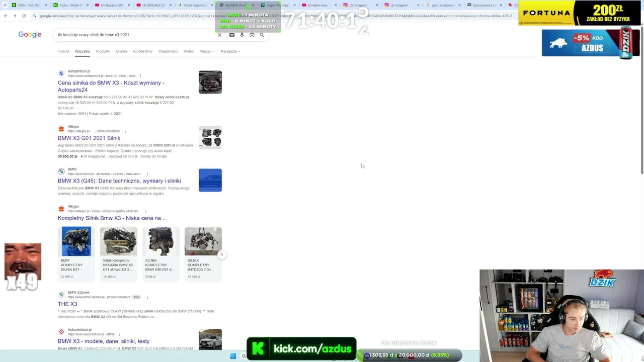Select the Wszystko search filter
The width and height of the screenshot is (644, 362).
(82, 51)
